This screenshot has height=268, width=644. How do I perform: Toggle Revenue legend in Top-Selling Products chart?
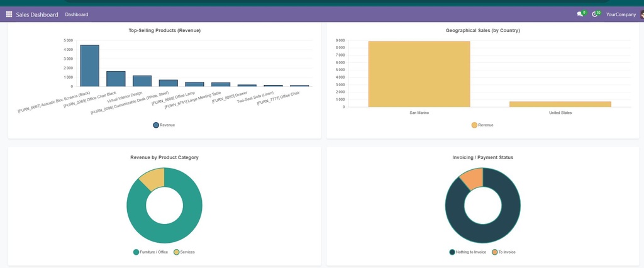(164, 125)
